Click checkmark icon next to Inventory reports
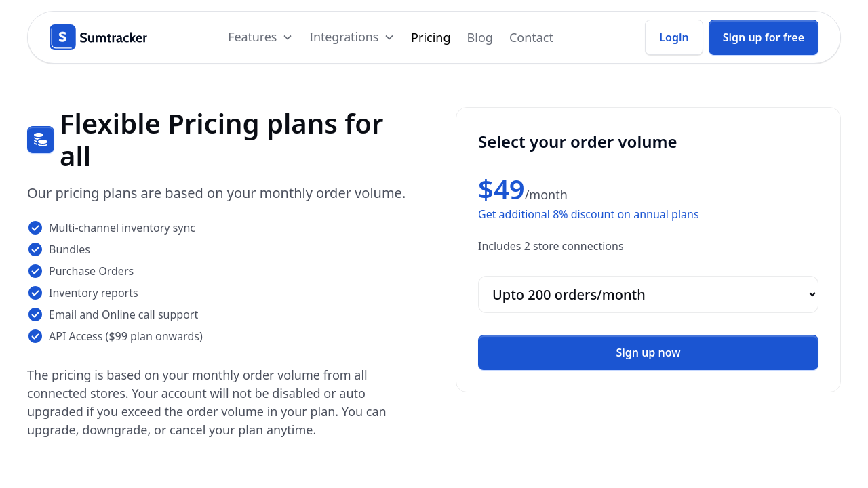 35,293
